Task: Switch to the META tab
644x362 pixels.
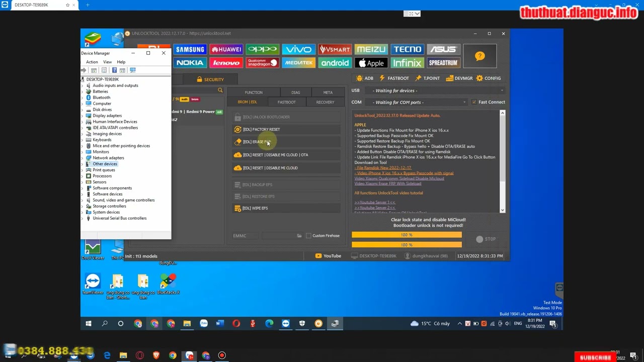Action: [328, 93]
